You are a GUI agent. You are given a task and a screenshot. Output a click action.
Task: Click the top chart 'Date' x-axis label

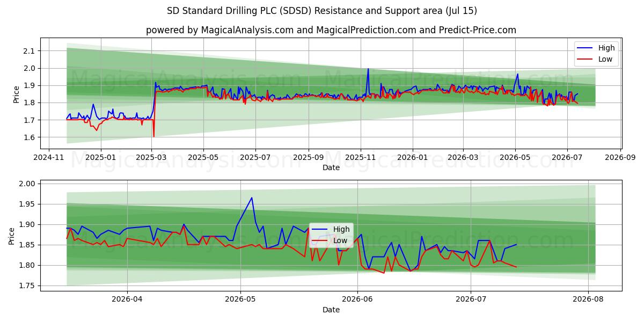pos(331,167)
